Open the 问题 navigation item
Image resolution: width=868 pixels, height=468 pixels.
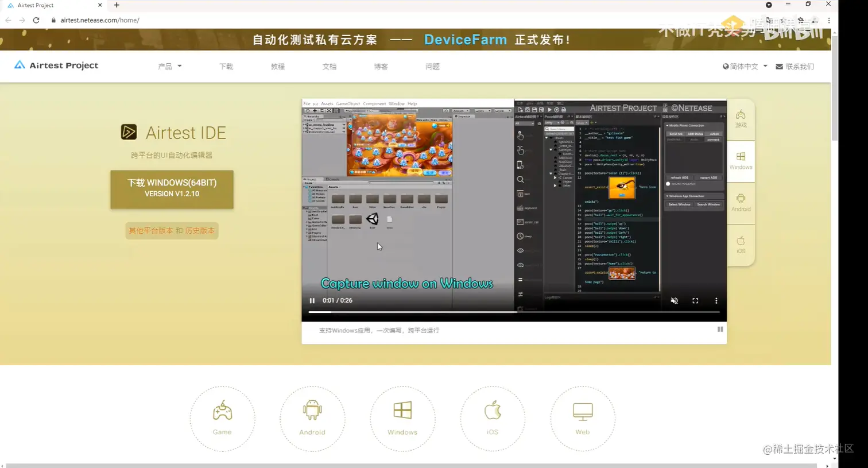[x=433, y=67]
